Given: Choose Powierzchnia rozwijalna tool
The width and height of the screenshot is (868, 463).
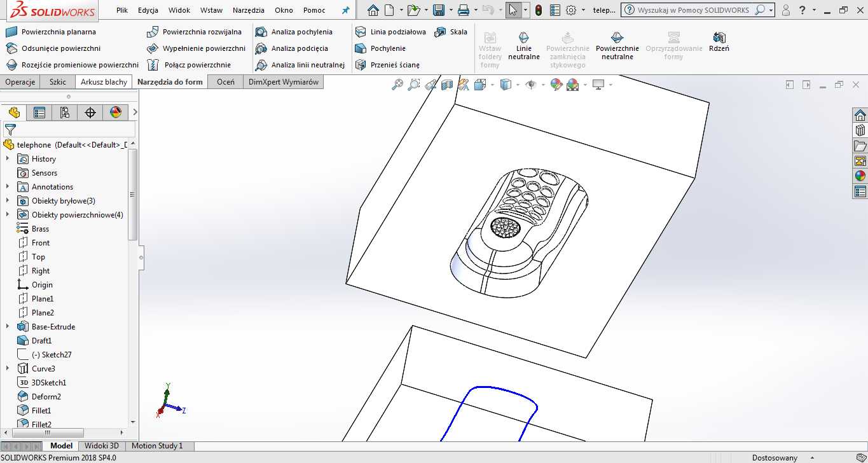Looking at the screenshot, I should point(195,32).
